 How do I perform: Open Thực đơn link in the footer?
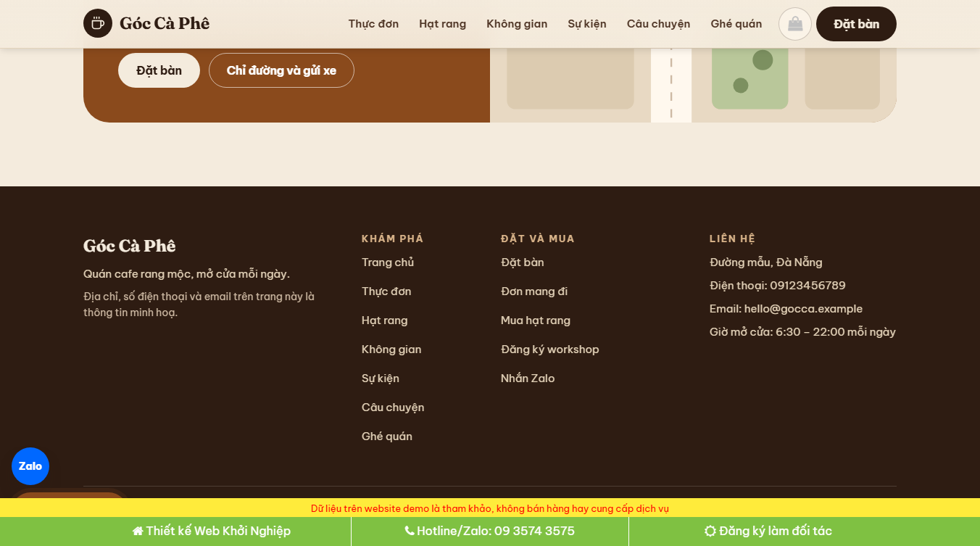click(x=386, y=291)
